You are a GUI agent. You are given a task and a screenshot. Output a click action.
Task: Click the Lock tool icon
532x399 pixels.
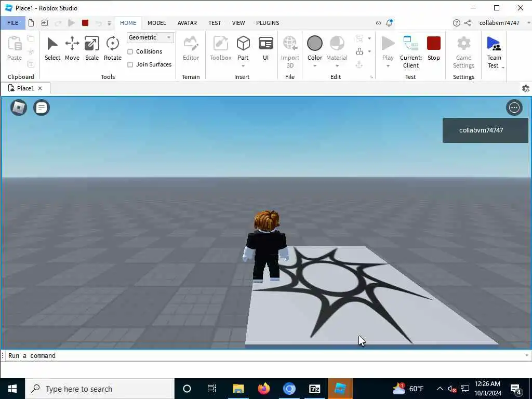coord(360,51)
